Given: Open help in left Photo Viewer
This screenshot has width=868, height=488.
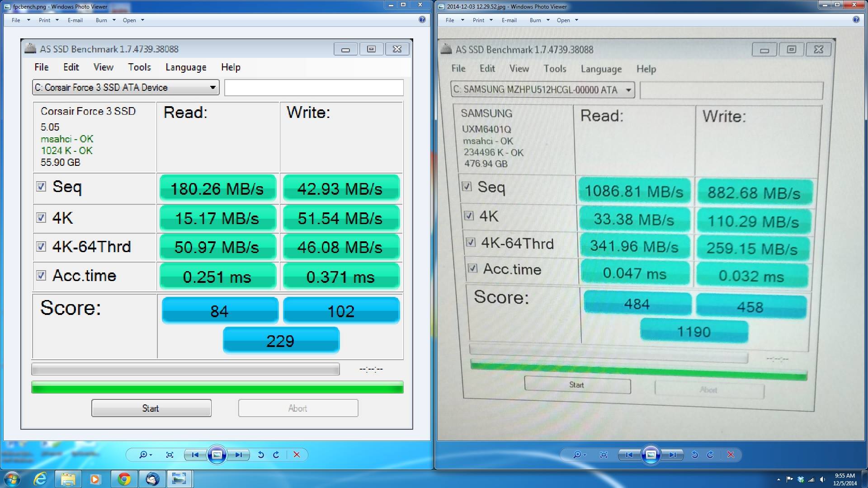Looking at the screenshot, I should tap(422, 19).
